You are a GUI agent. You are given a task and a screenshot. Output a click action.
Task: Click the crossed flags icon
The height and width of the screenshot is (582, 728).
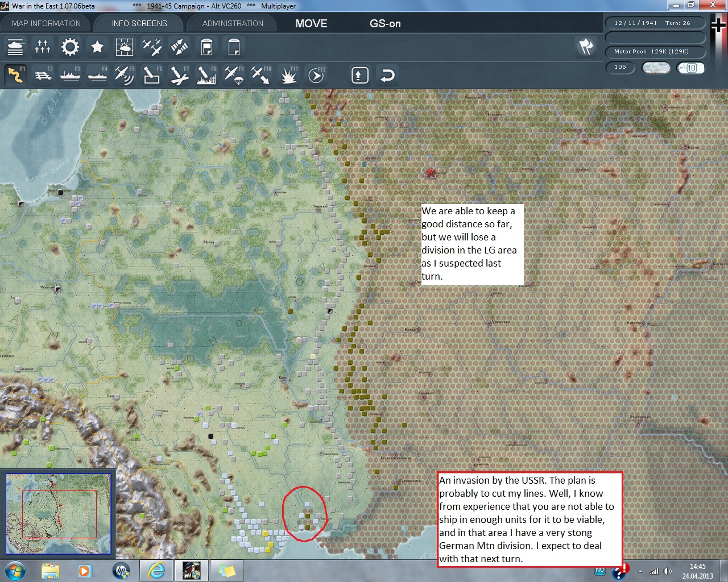point(586,47)
